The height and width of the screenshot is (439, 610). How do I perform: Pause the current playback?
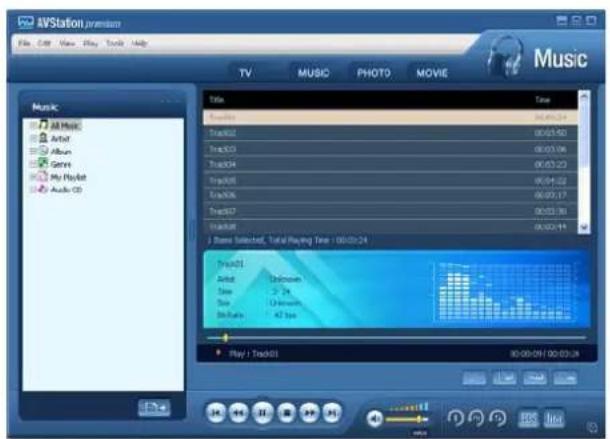(x=263, y=412)
